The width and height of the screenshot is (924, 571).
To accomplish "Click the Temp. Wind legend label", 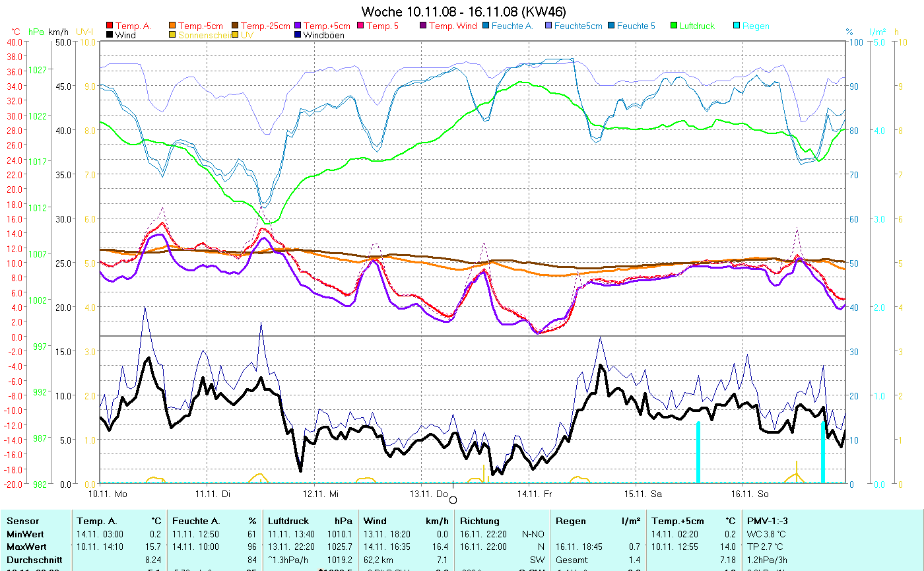I will point(452,26).
